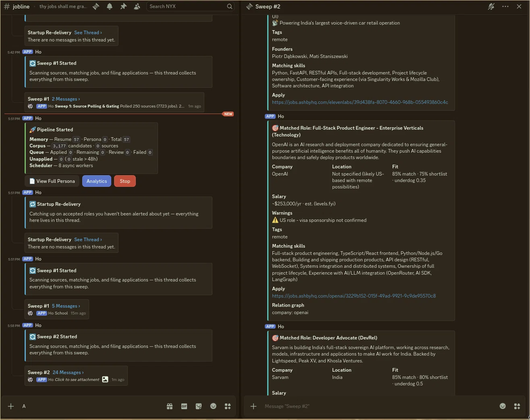Click the Ho username at 5:42 PM
The image size is (530, 420).
pos(38,52)
